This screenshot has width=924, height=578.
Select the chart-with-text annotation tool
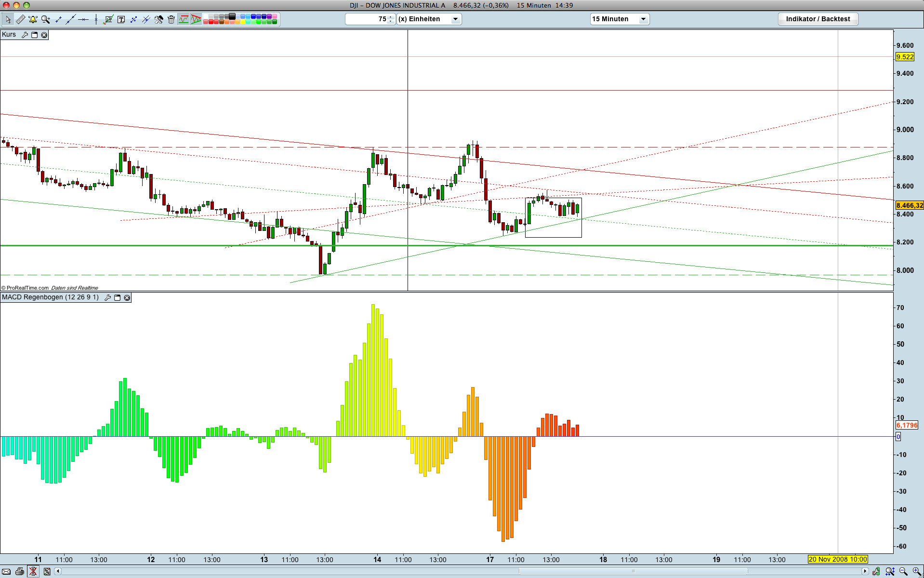(x=108, y=19)
